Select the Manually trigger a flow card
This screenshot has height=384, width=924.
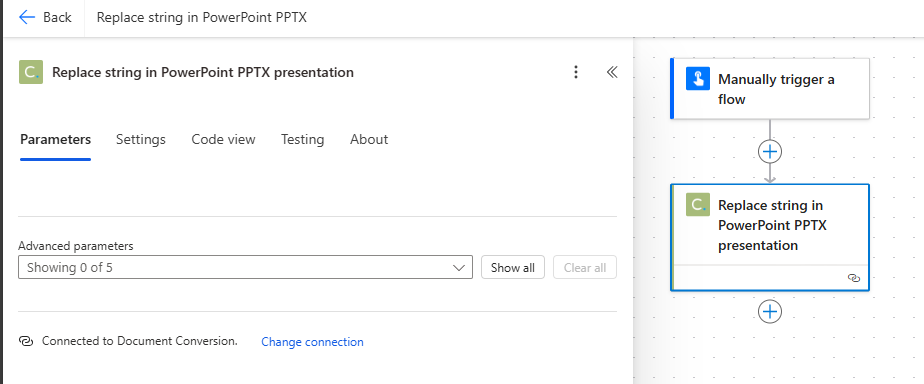(770, 88)
